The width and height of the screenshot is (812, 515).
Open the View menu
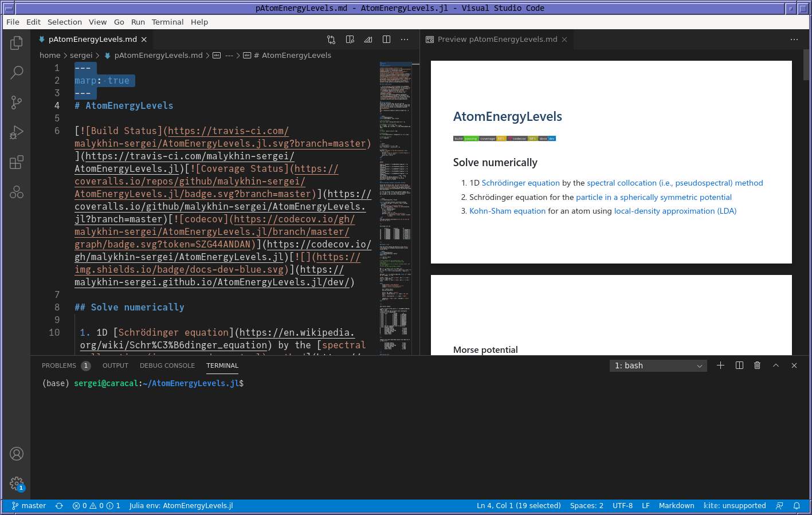(97, 22)
